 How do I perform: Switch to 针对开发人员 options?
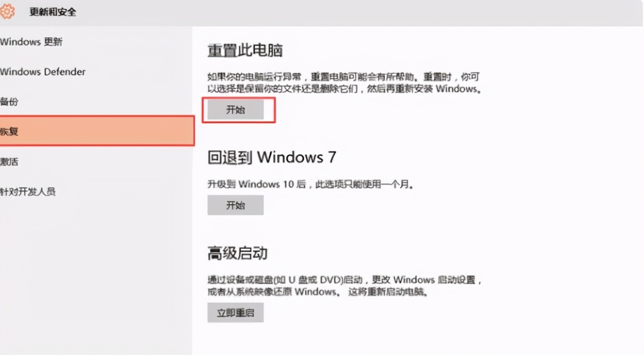point(28,192)
